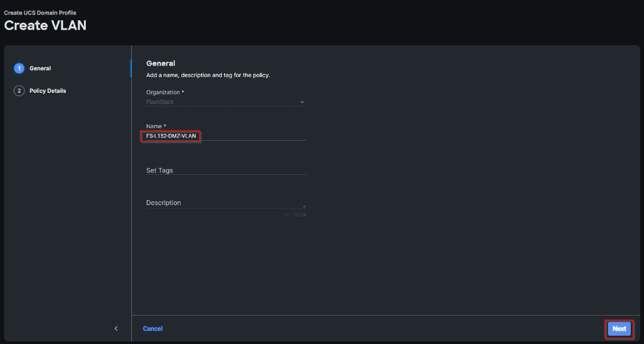This screenshot has height=344, width=644.
Task: Focus the Set Tags field
Action: click(x=225, y=170)
